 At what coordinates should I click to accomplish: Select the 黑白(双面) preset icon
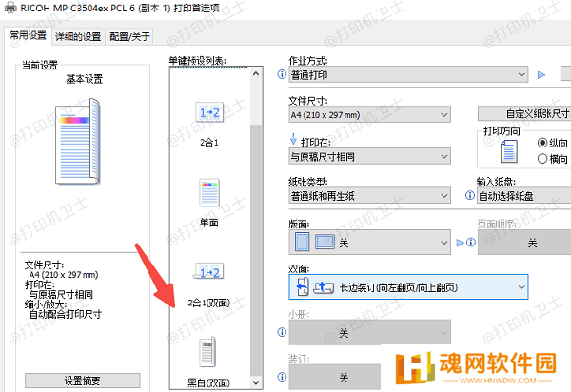207,352
